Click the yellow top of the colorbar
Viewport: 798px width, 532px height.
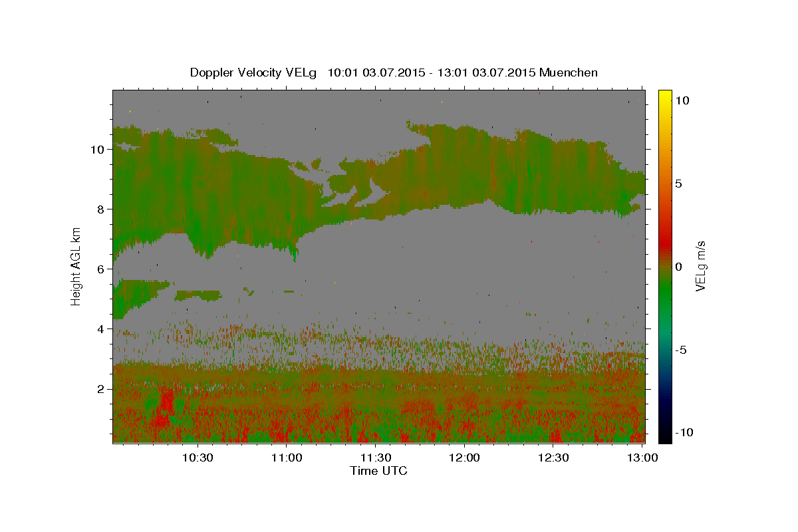tap(665, 96)
